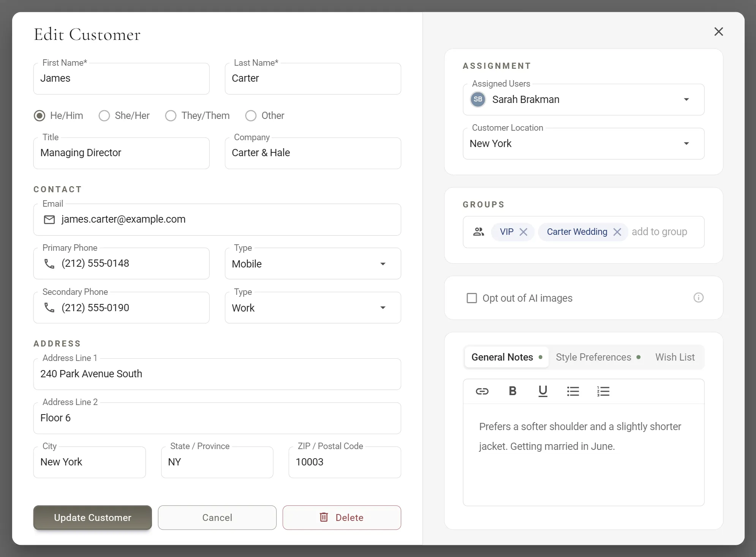Insert a numbered list in notes
Viewport: 756px width, 557px height.
pyautogui.click(x=603, y=391)
